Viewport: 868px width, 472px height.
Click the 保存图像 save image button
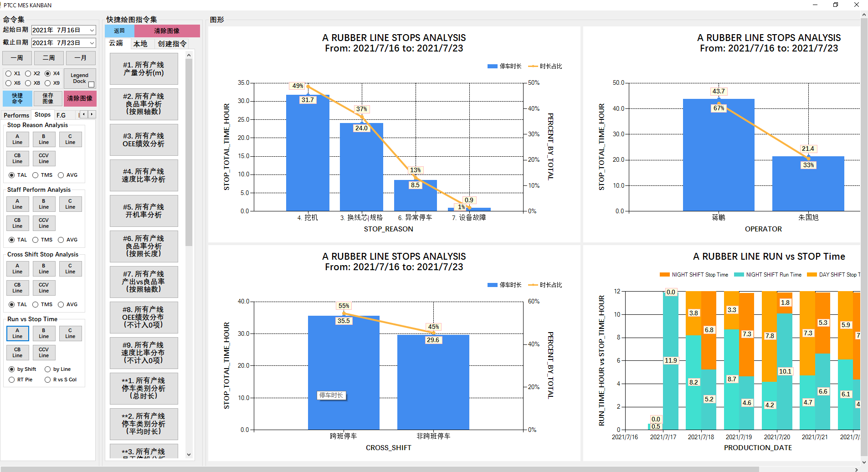(x=48, y=98)
